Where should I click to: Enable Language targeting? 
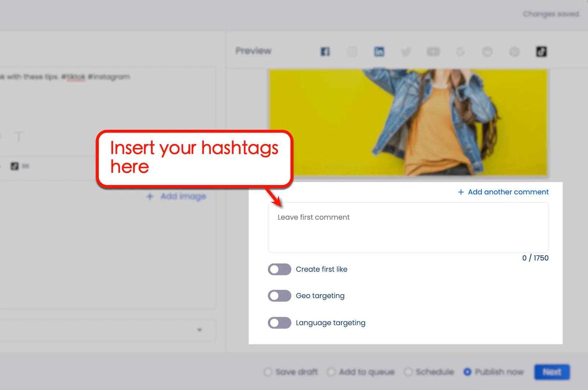pyautogui.click(x=279, y=323)
